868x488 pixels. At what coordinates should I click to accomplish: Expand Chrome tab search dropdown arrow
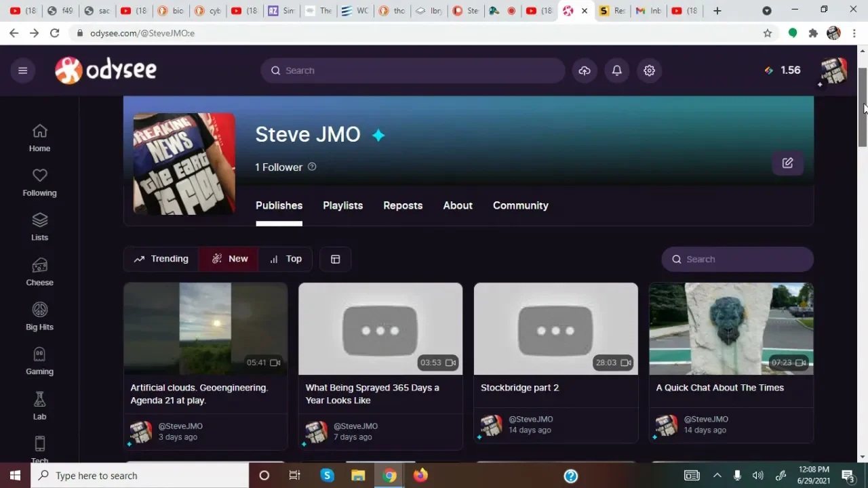767,11
